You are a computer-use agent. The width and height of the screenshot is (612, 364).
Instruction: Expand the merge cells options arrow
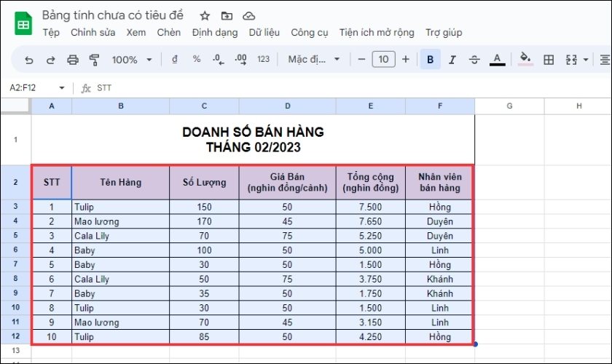coord(586,60)
